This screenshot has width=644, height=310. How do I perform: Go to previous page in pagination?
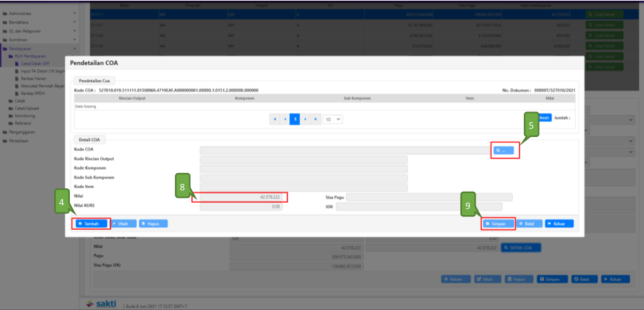[285, 119]
